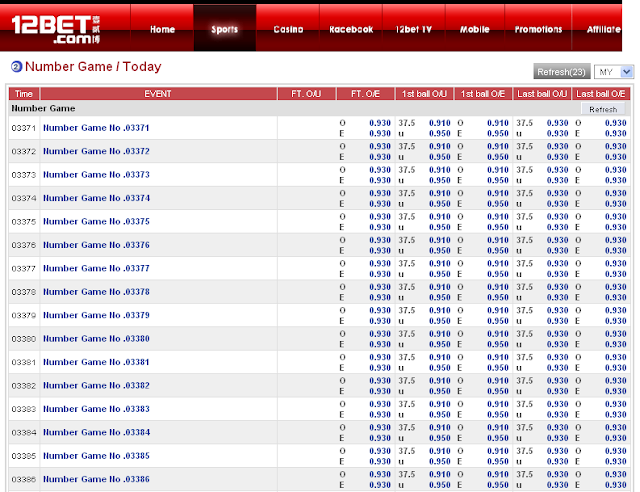
Task: Select 1st ball O/E even odds 0.950 for game 03372
Action: coord(498,157)
